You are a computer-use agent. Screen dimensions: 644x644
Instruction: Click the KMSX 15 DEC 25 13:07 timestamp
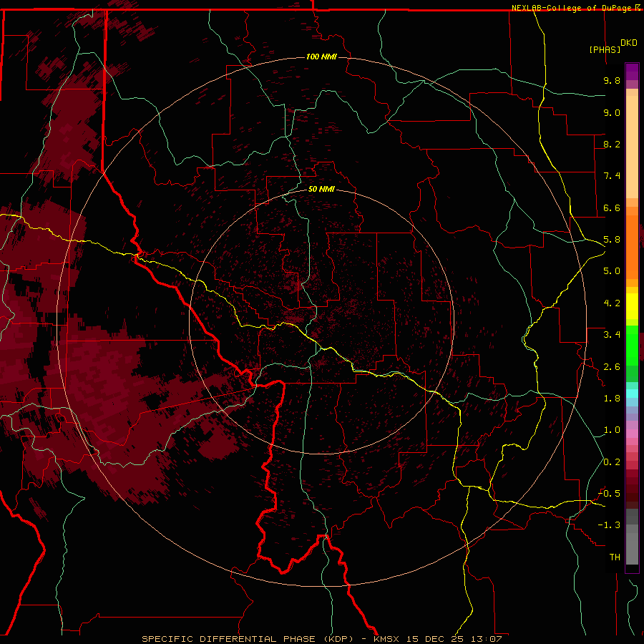point(437,639)
